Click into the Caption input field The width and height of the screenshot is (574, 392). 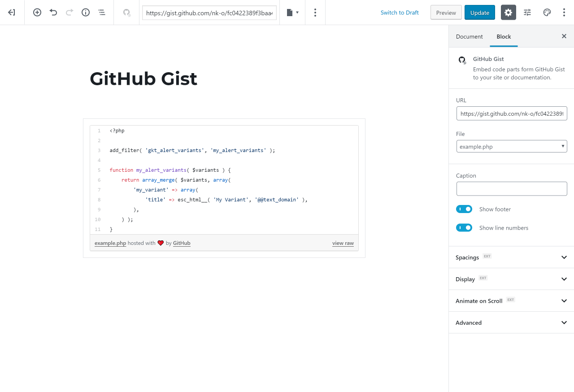512,188
